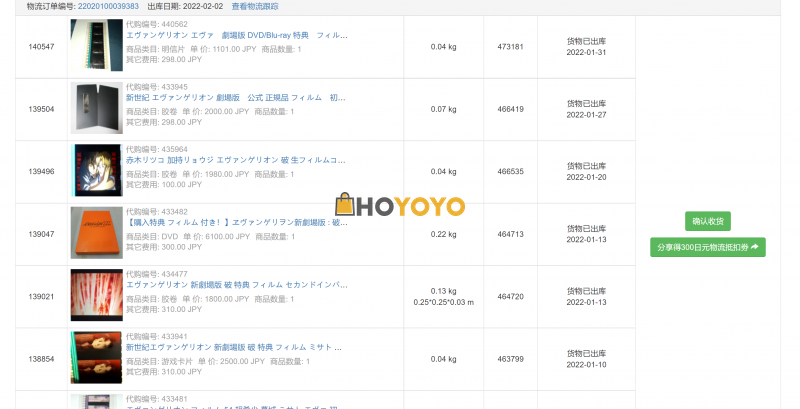The width and height of the screenshot is (800, 409).
Task: Select item ID 139496
Action: 41,171
